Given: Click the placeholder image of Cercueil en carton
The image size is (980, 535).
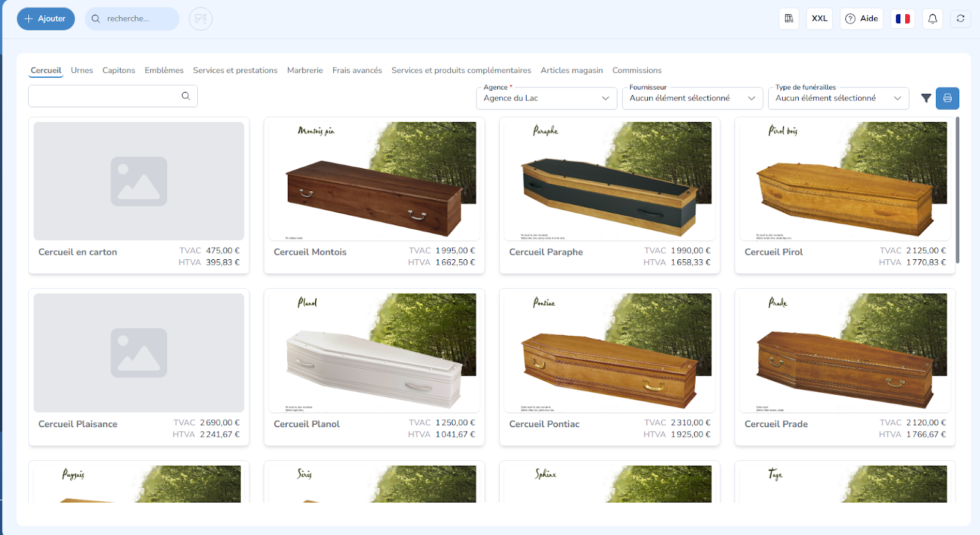Looking at the screenshot, I should pos(139,181).
